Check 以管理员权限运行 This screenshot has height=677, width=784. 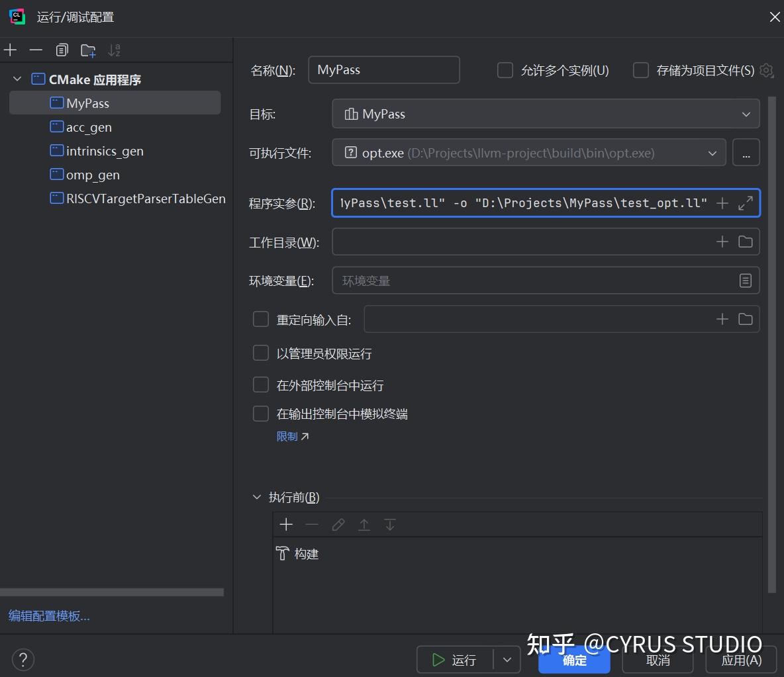click(x=260, y=353)
